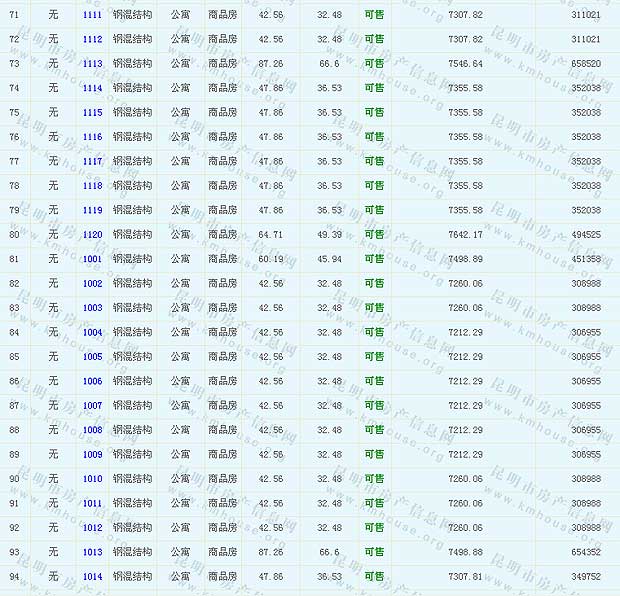Click the room 1118 link

coord(92,186)
